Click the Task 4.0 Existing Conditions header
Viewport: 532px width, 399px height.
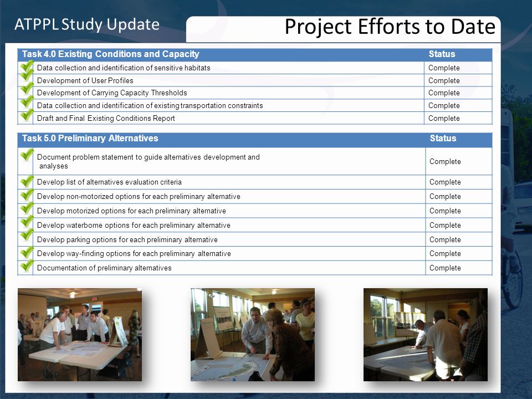(111, 54)
